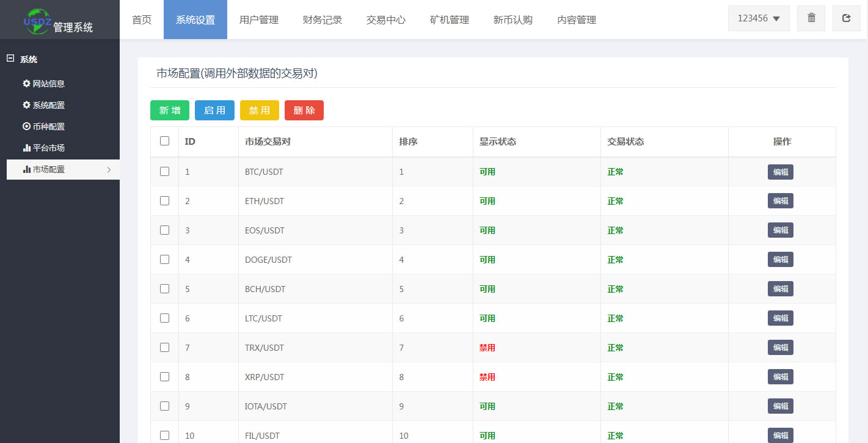The image size is (868, 443).
Task: Click the blue 启用 button
Action: [214, 110]
